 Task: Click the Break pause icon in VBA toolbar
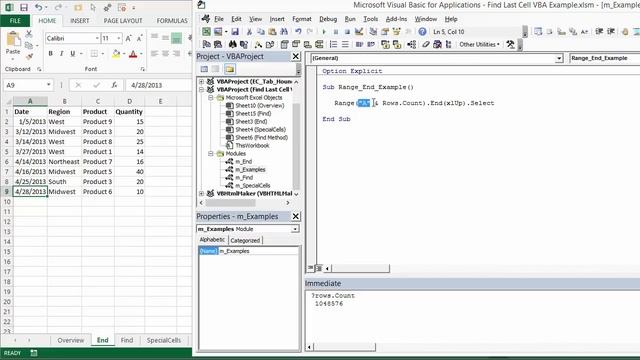(336, 31)
